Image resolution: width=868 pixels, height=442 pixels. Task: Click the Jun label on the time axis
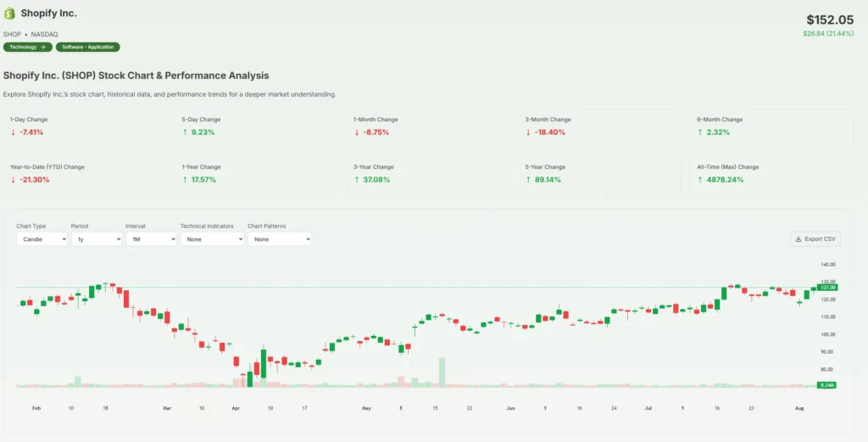click(x=510, y=408)
